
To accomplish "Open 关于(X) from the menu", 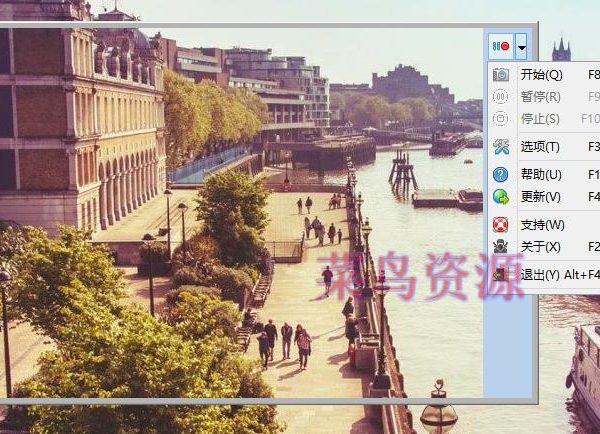I will (x=541, y=247).
